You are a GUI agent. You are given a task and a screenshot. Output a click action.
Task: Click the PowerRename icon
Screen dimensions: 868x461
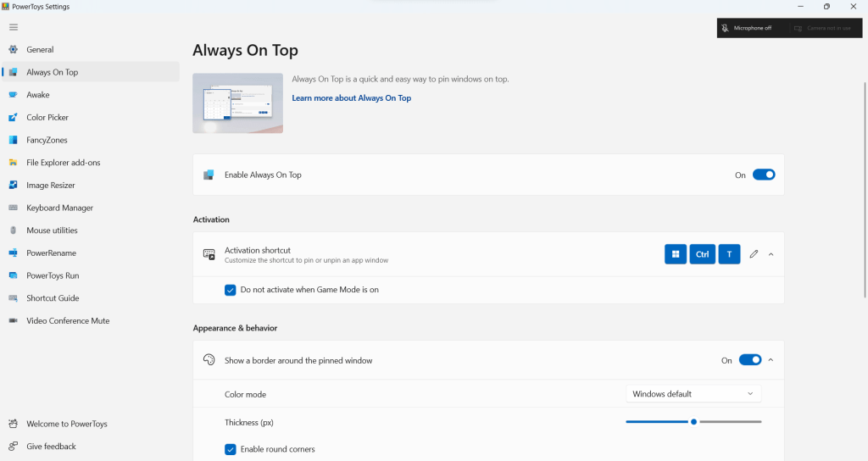coord(14,253)
